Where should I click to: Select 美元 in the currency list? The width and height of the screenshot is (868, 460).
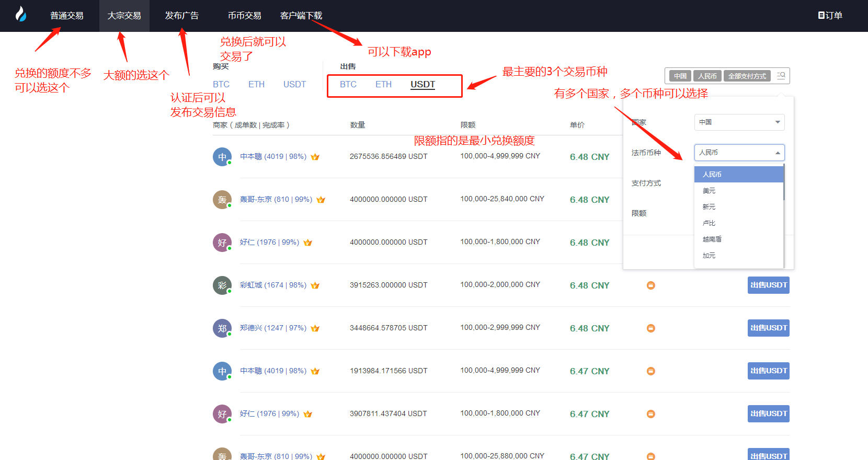tap(738, 191)
